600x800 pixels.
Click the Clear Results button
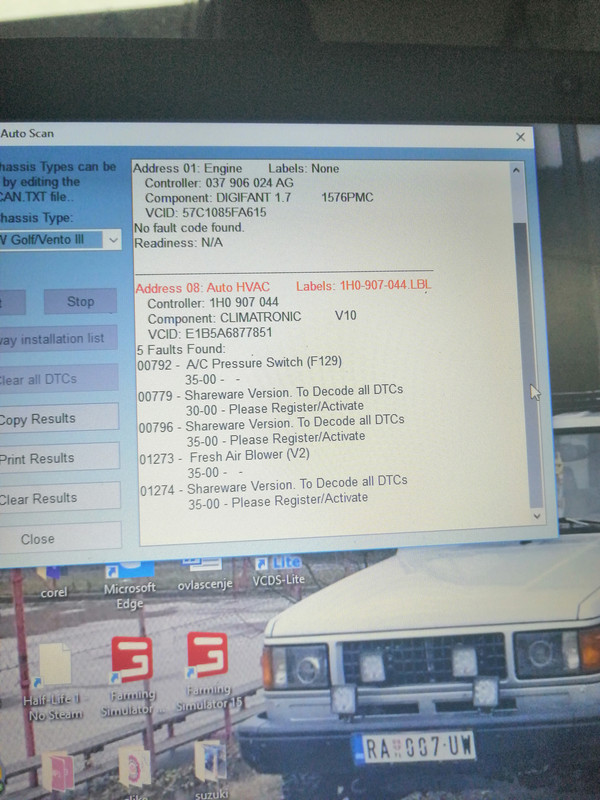click(x=60, y=497)
